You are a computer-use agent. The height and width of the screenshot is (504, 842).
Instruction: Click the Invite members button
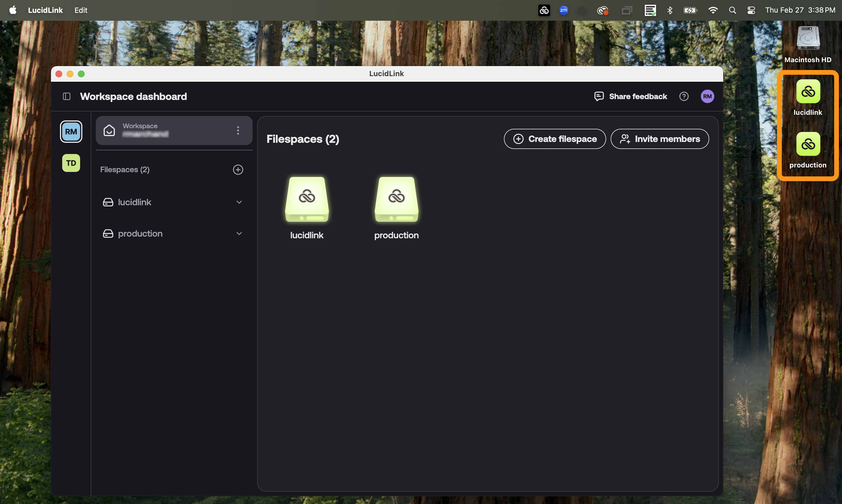tap(660, 139)
